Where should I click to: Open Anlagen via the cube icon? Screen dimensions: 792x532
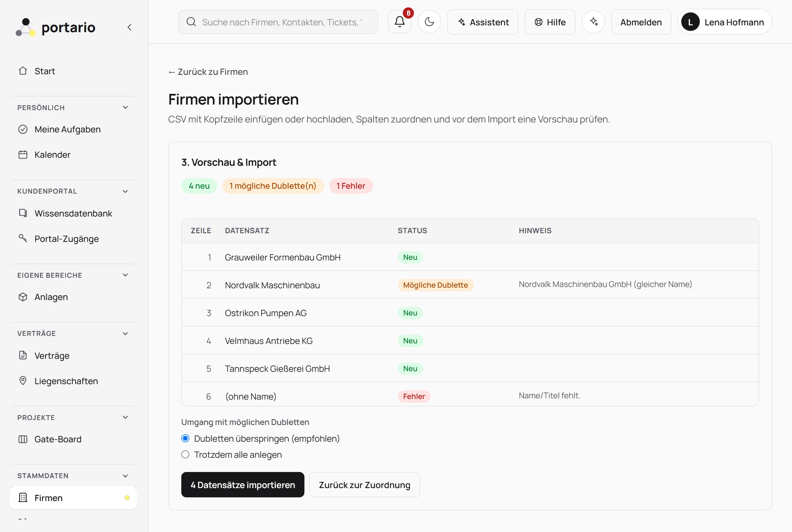click(x=23, y=297)
